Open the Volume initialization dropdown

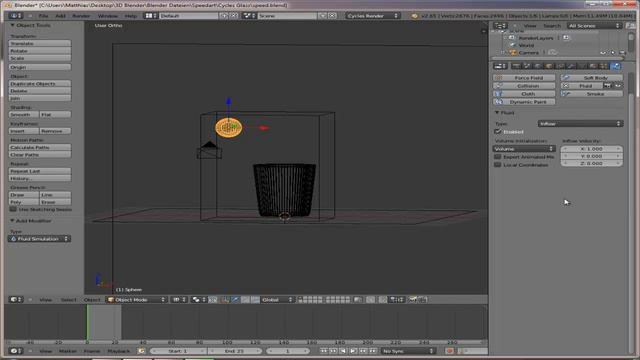[524, 149]
